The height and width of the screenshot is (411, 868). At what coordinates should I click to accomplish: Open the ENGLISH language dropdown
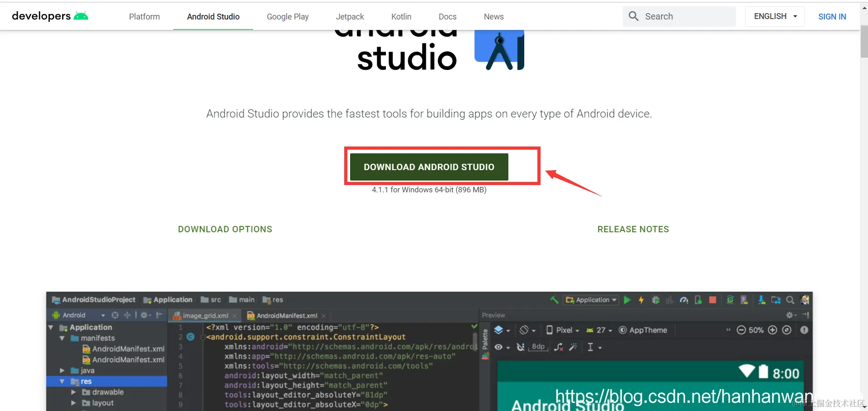pos(775,16)
